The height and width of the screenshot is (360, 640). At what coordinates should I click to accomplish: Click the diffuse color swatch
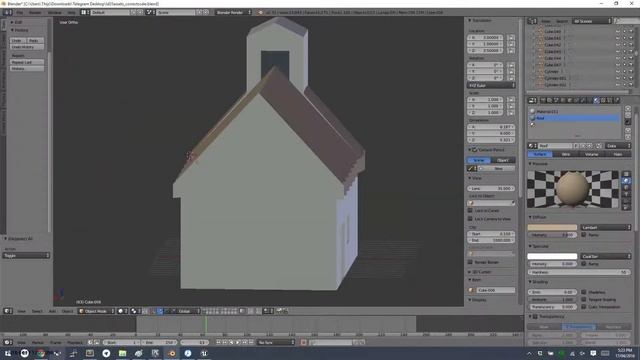click(x=552, y=227)
